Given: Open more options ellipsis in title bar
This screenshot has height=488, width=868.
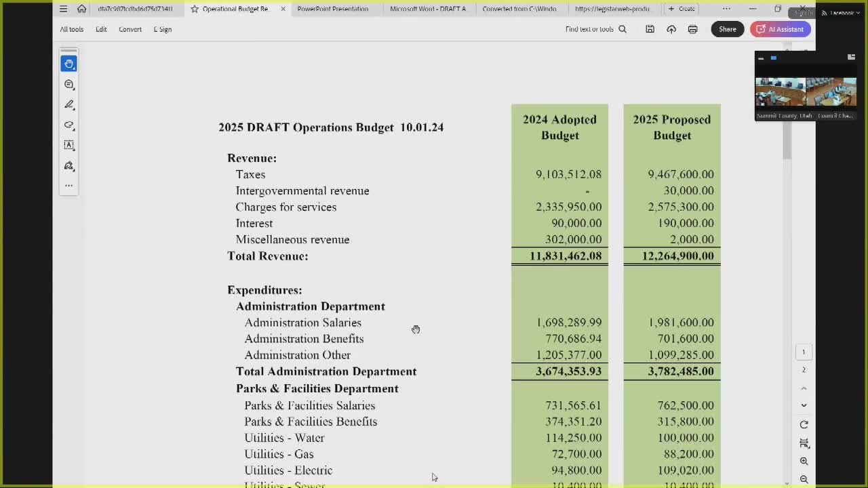Looking at the screenshot, I should click(x=726, y=9).
